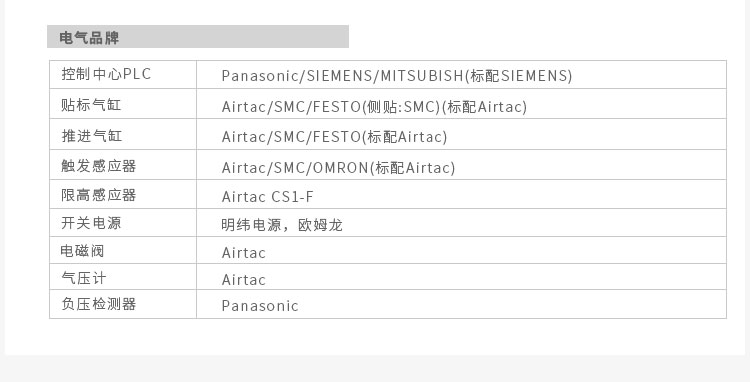Click the Airtac value for 气压计
The height and width of the screenshot is (382, 750).
tap(243, 279)
